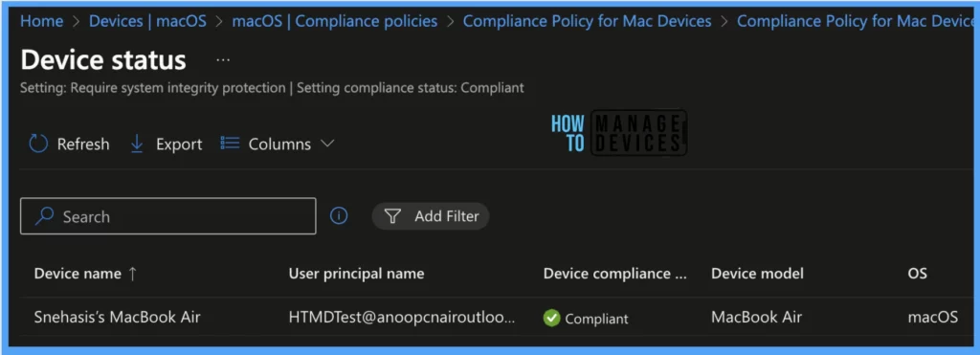Click the Export download arrow icon
The width and height of the screenshot is (980, 355).
[x=136, y=144]
